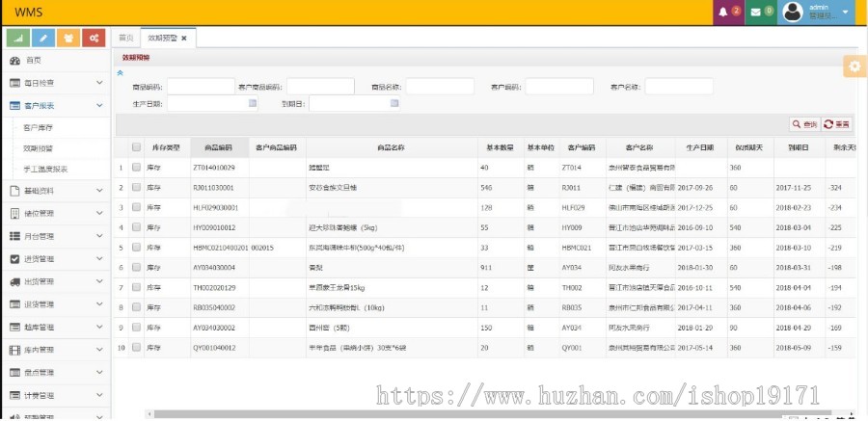
Task: Sort by the 基本数量 column header
Action: 501,147
